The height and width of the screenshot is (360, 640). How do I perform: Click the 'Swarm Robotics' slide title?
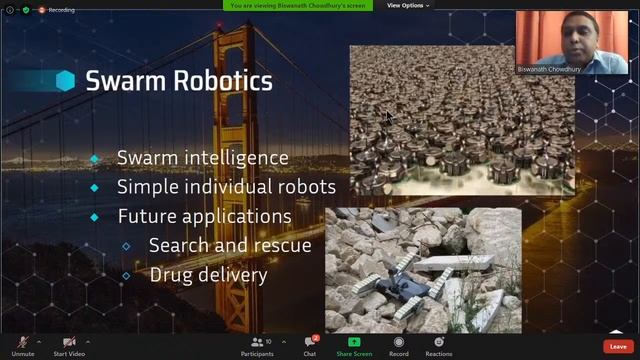click(x=179, y=80)
